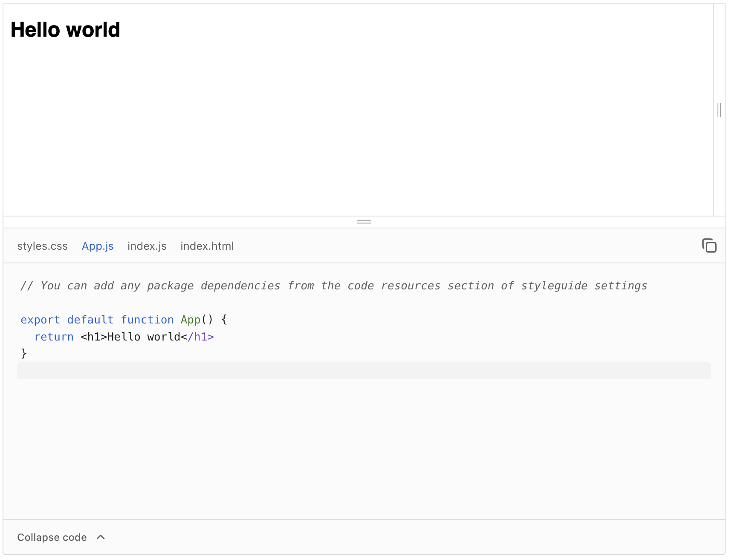The image size is (729, 560).
Task: Place cursor in the package dependencies comment
Action: click(298, 286)
